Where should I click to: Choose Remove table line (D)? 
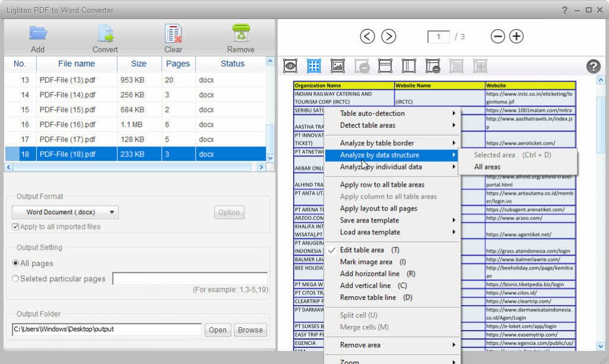[x=393, y=297]
